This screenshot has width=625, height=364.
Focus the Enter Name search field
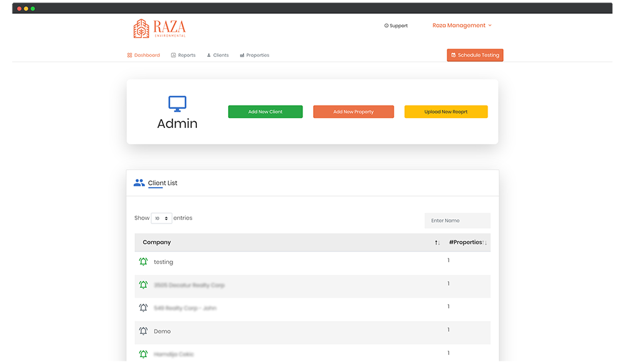[457, 220]
